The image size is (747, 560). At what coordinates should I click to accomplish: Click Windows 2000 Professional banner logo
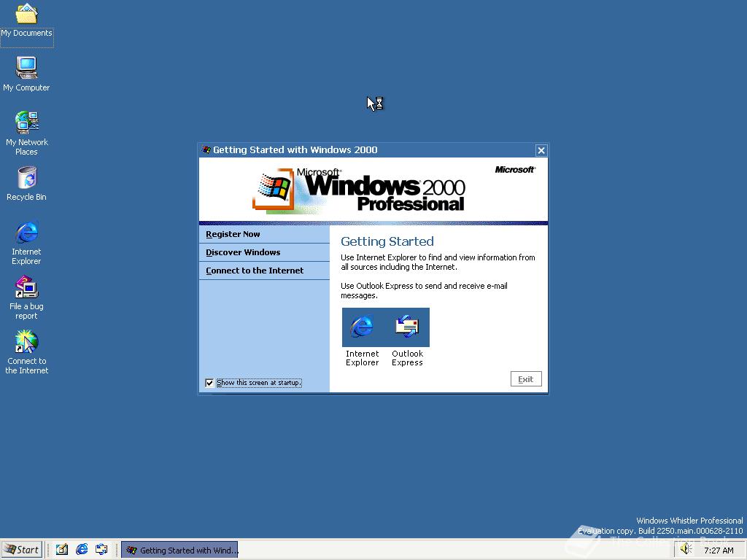point(359,190)
